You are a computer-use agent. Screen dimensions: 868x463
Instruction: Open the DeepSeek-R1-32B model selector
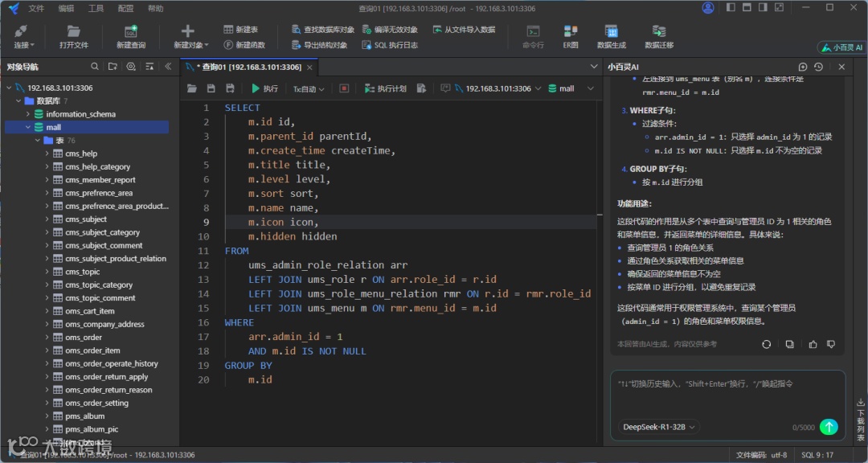point(659,427)
